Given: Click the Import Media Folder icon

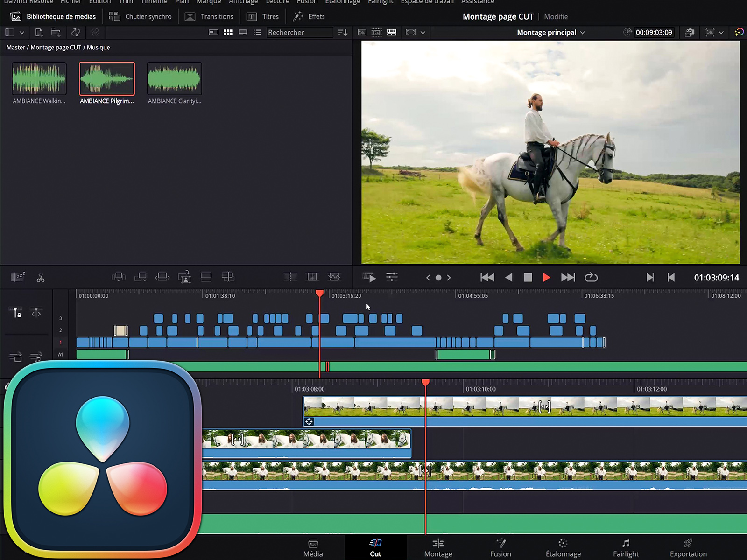Looking at the screenshot, I should click(x=56, y=32).
